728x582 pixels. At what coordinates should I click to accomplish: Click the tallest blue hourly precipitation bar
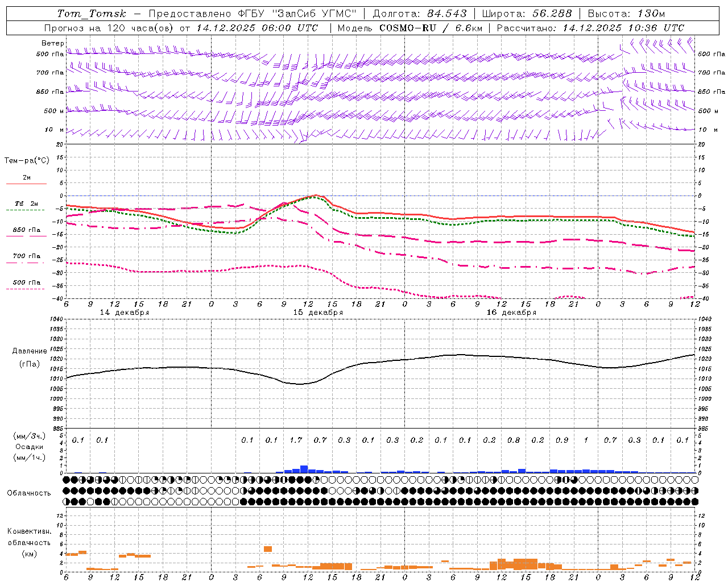[304, 469]
